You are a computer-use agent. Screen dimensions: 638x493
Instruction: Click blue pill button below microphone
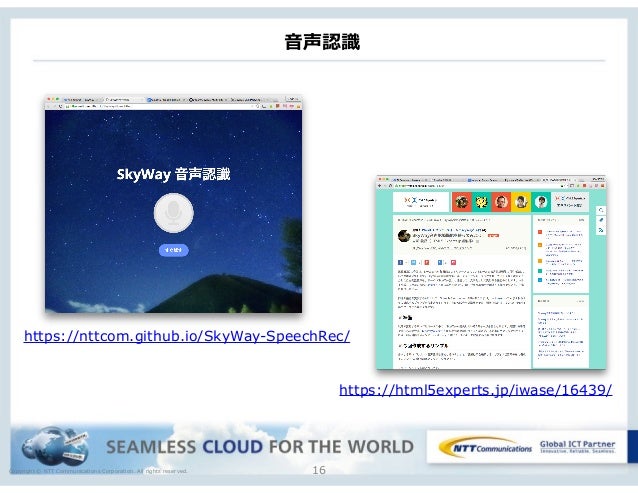tap(174, 250)
